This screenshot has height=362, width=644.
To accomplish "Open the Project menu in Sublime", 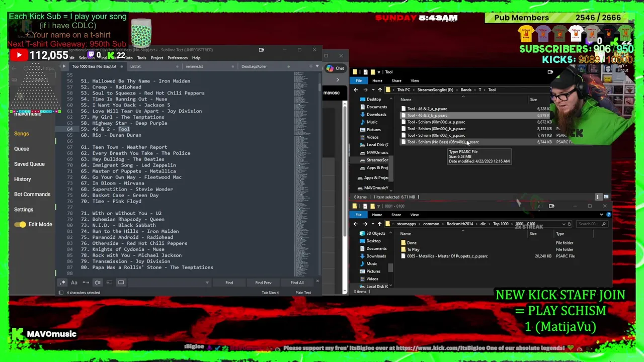I will (x=157, y=58).
